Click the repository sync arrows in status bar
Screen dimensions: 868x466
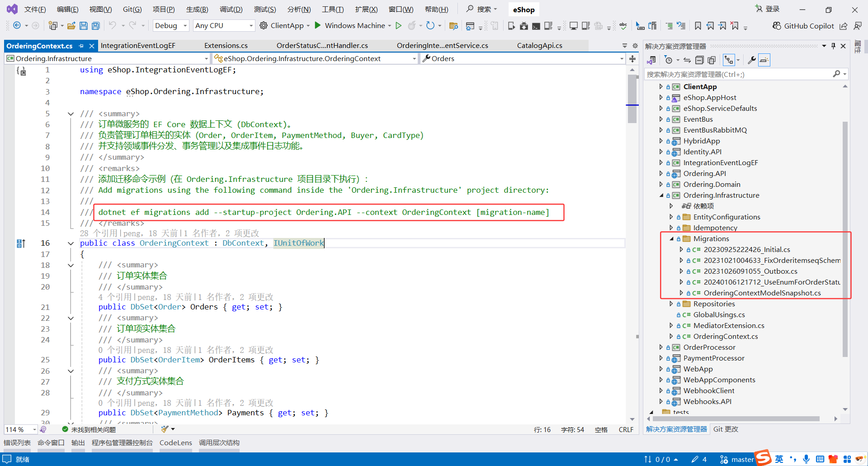click(x=647, y=459)
